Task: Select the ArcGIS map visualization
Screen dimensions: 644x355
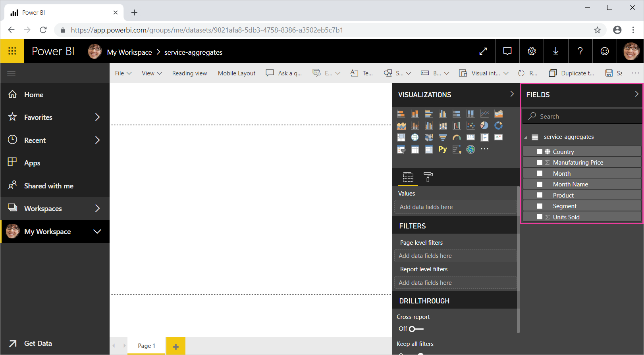Action: pos(470,150)
